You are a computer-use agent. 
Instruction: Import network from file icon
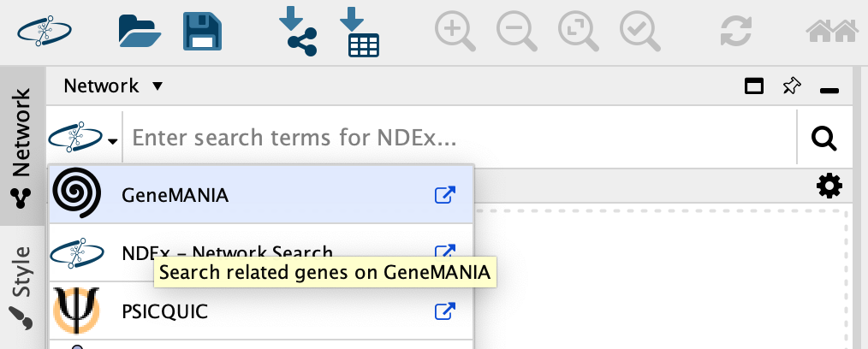coord(297,32)
